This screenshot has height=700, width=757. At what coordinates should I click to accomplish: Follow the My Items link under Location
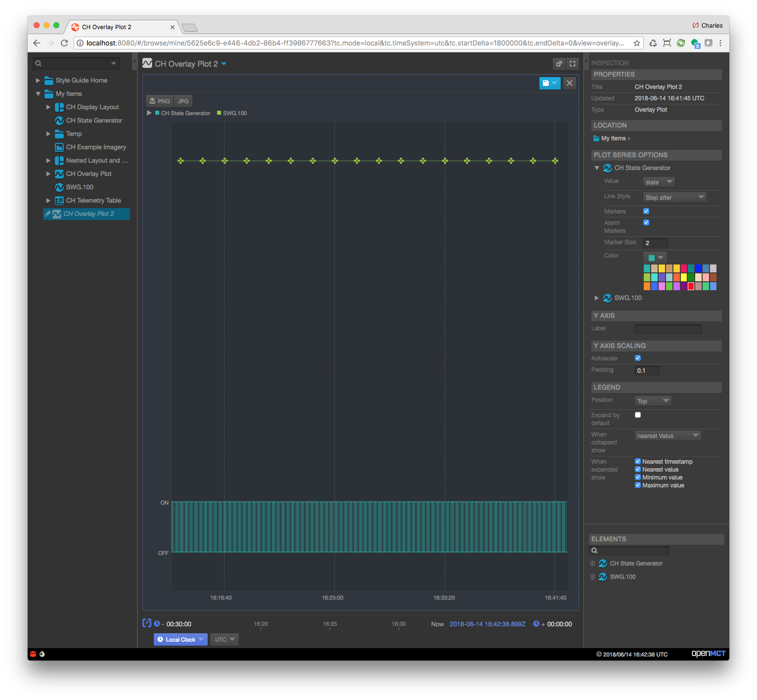pos(615,138)
